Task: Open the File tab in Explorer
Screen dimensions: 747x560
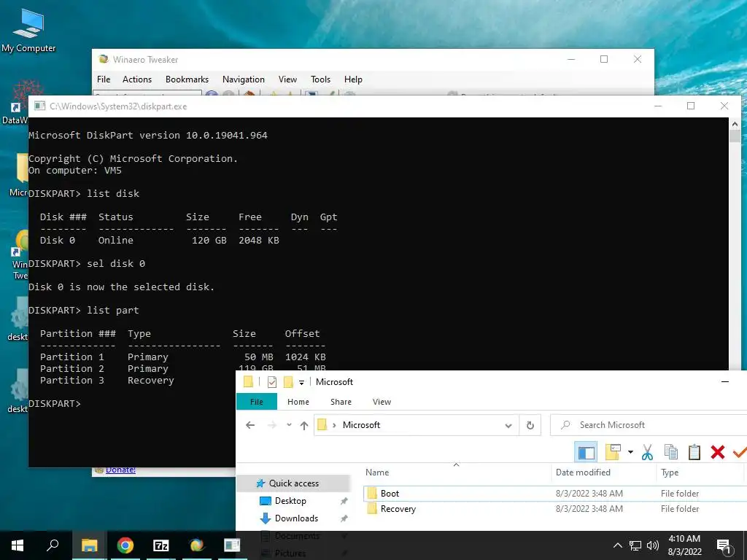Action: click(x=256, y=402)
